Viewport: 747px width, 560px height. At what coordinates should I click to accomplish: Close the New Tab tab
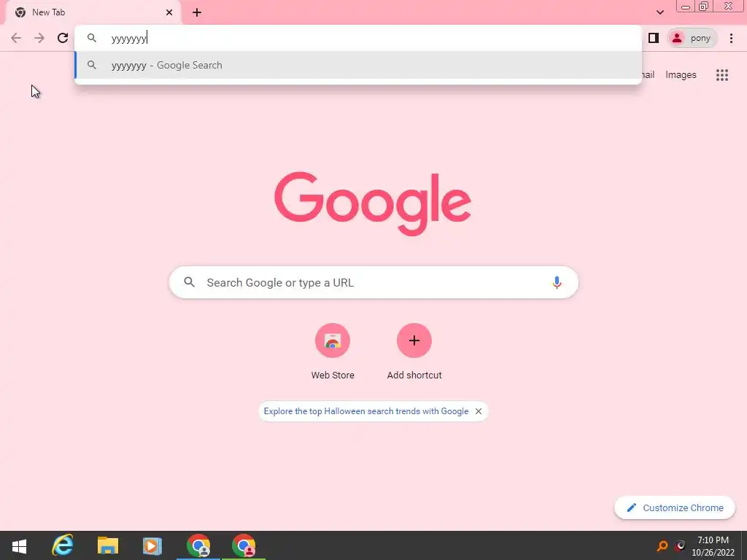(x=169, y=12)
